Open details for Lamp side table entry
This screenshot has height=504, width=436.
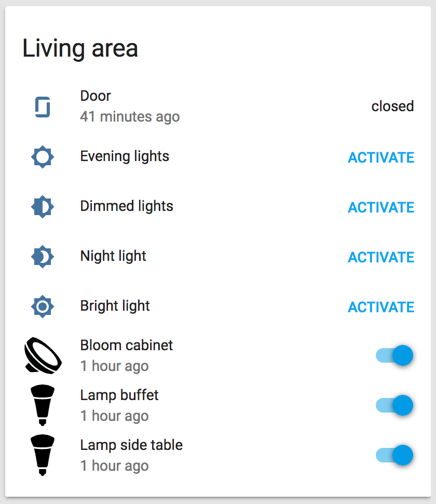131,445
